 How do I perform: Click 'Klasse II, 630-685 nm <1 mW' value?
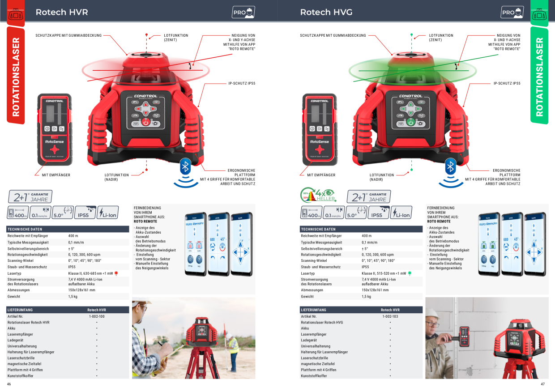90,273
